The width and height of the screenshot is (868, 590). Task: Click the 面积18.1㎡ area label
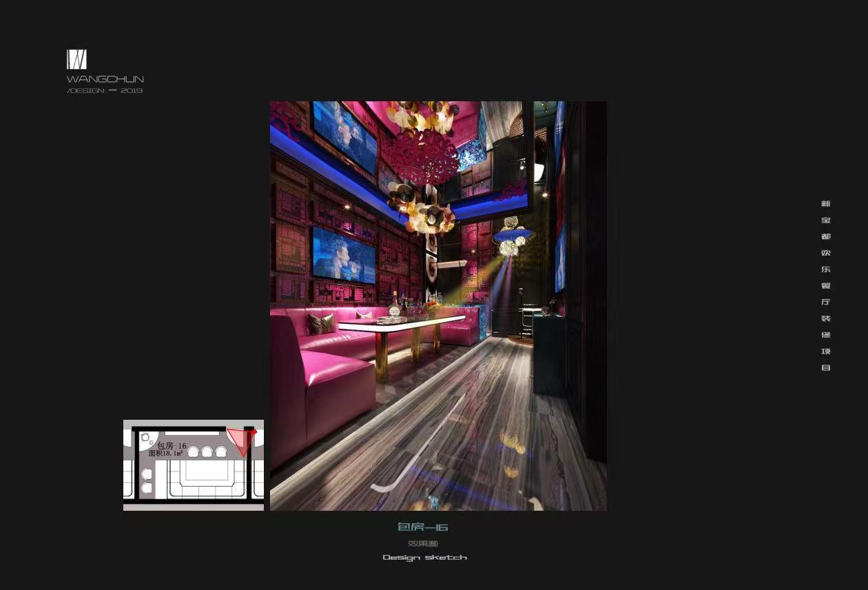pyautogui.click(x=165, y=454)
